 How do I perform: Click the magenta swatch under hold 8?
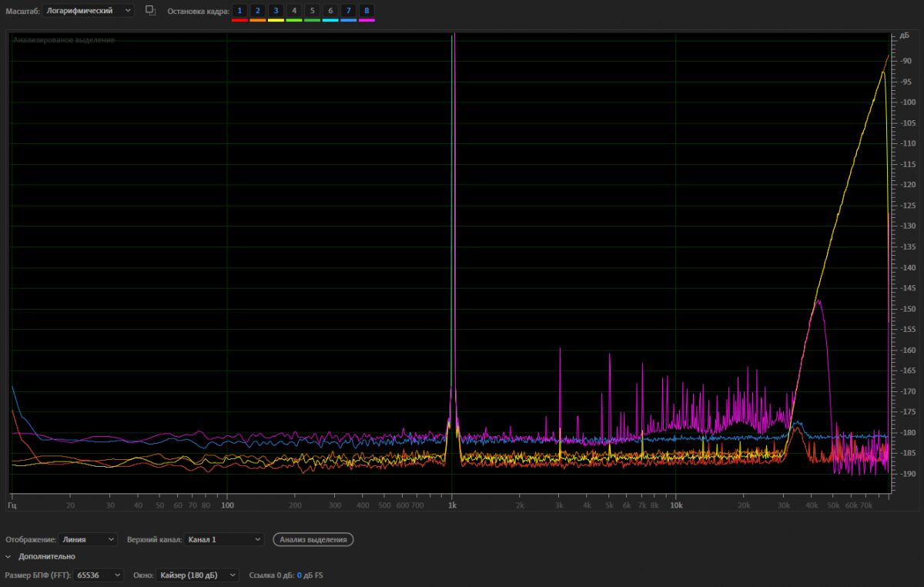367,20
